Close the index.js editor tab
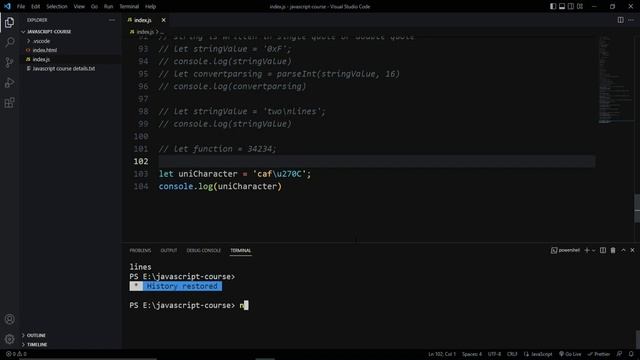The width and height of the screenshot is (640, 360). coord(163,20)
